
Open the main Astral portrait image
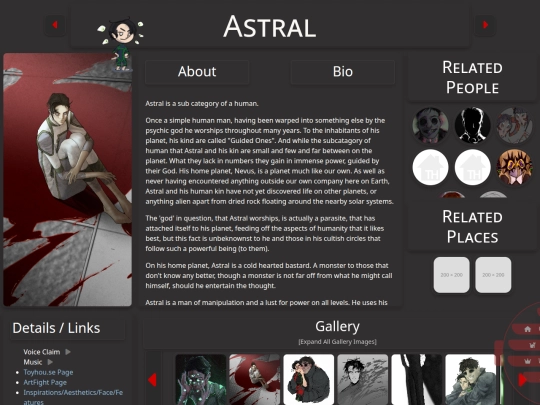[68, 179]
